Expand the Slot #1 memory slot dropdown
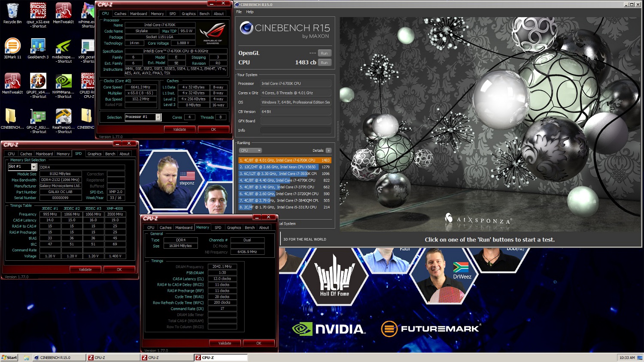The height and width of the screenshot is (362, 644). pos(33,166)
